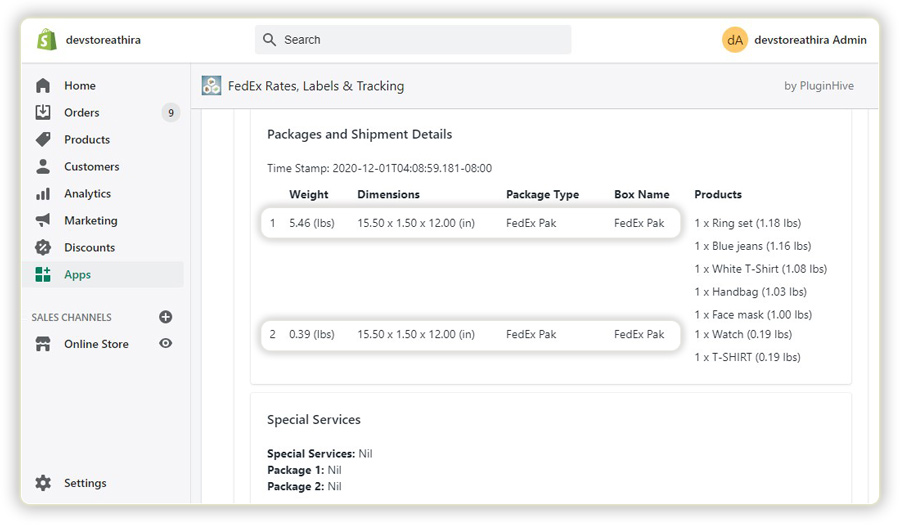900x525 pixels.
Task: Click the devstoreathira store name
Action: click(x=103, y=40)
